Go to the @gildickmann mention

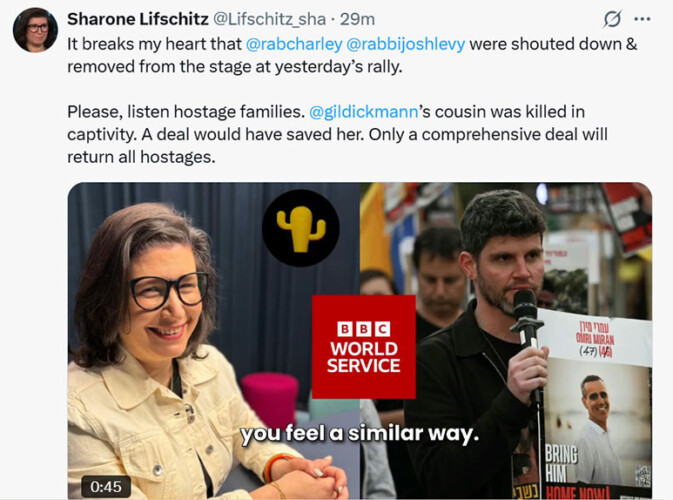tap(363, 112)
